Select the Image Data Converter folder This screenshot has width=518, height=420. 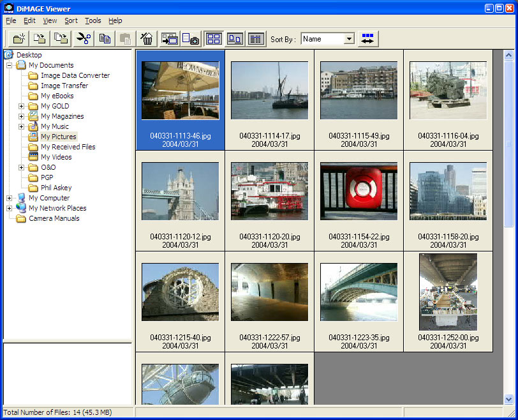point(75,75)
